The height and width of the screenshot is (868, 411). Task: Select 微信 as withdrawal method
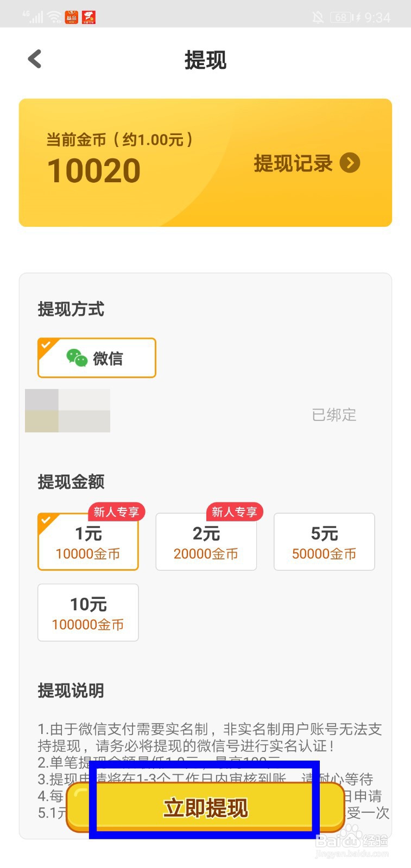tap(97, 358)
